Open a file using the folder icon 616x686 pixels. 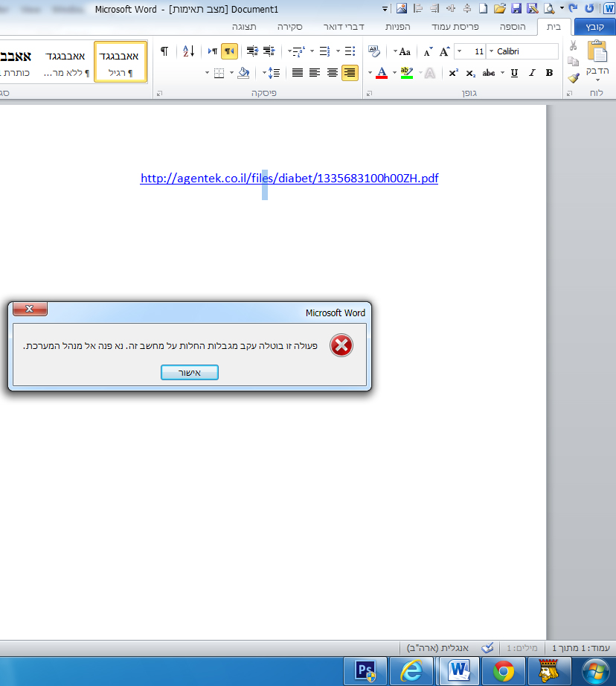click(x=500, y=8)
